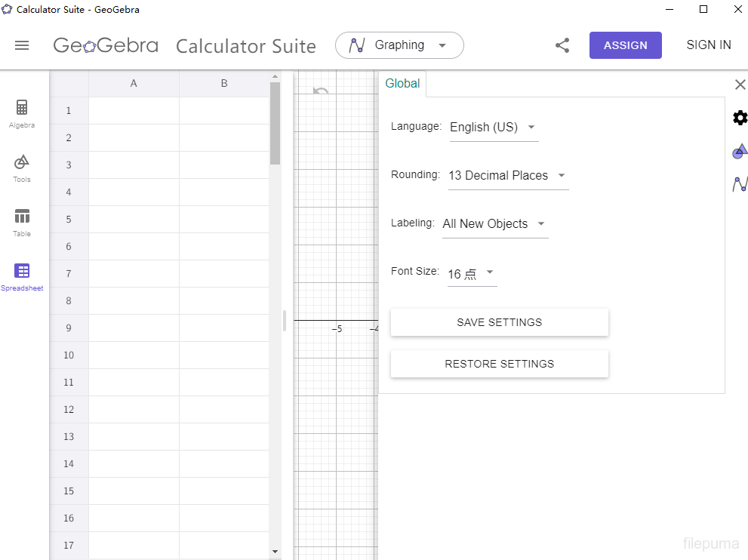This screenshot has width=748, height=560.
Task: Close the settings panel
Action: tap(740, 85)
